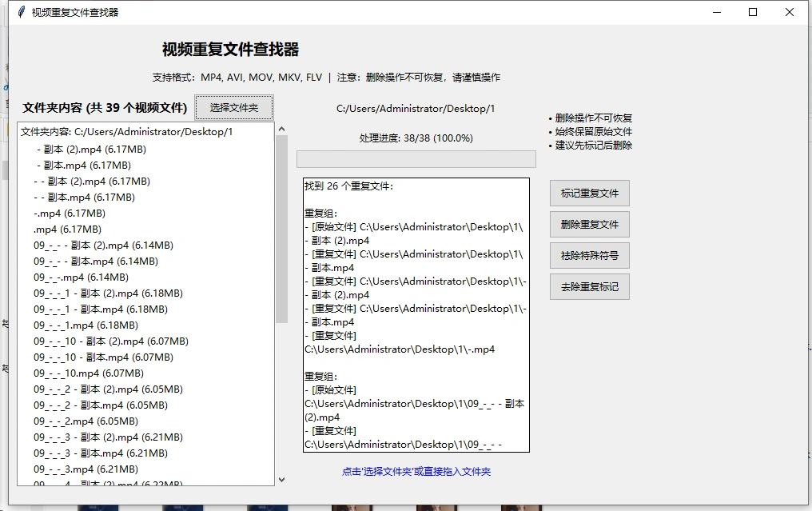812x511 pixels.
Task: Maximize the 视频重复文件查找器 window
Action: pos(753,12)
